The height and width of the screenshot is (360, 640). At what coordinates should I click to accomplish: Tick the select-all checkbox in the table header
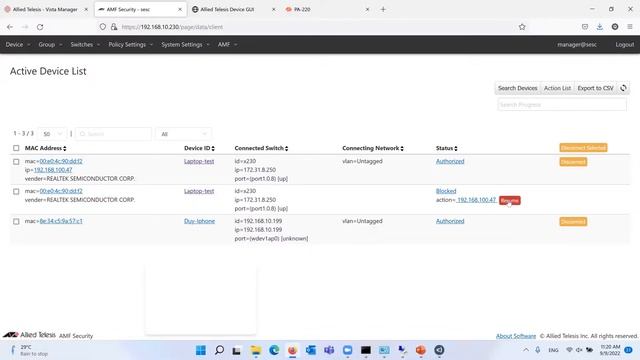pos(16,148)
